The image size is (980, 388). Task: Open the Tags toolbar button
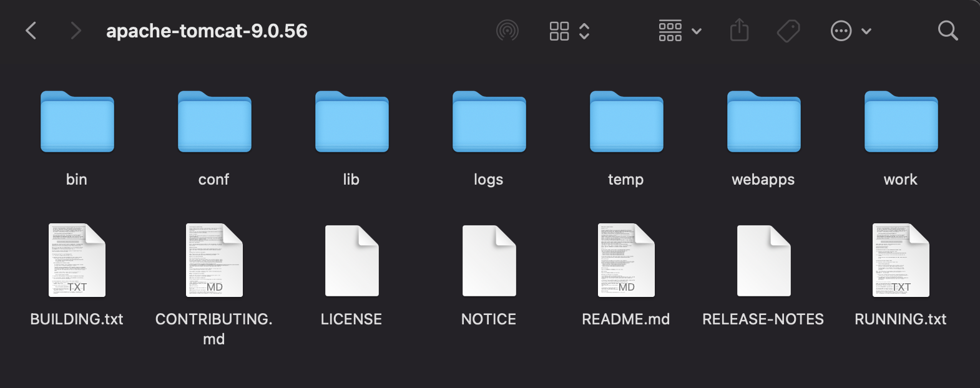coord(788,31)
